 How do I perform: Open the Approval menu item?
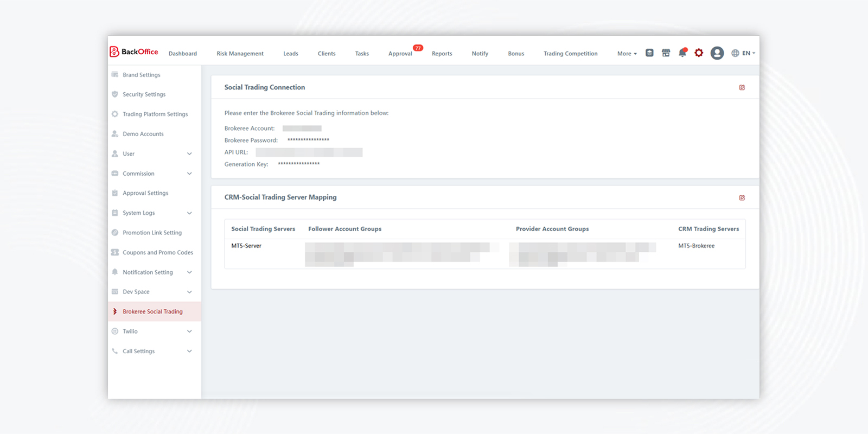pyautogui.click(x=400, y=54)
